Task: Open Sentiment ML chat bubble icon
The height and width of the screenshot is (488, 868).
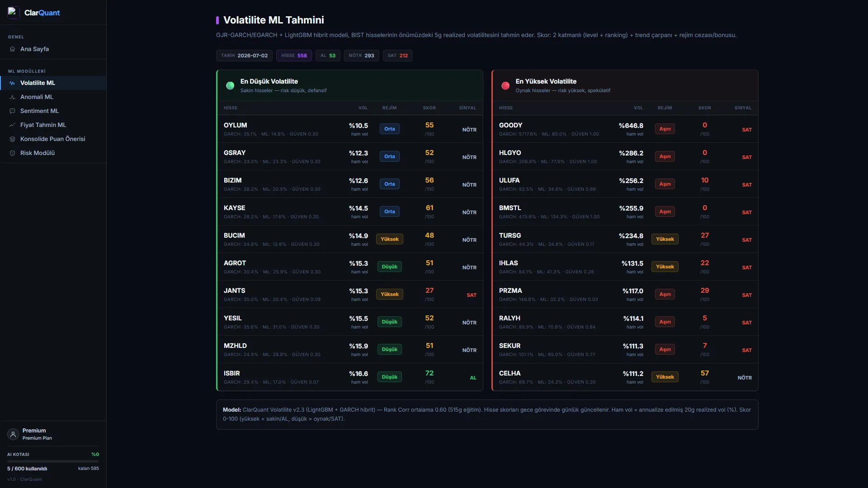Action: 12,111
